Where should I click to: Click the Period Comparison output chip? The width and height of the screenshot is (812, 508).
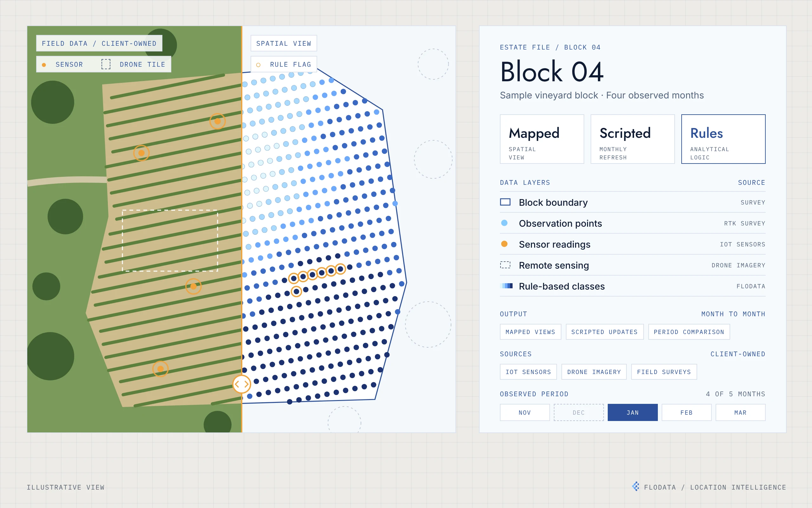pos(689,332)
